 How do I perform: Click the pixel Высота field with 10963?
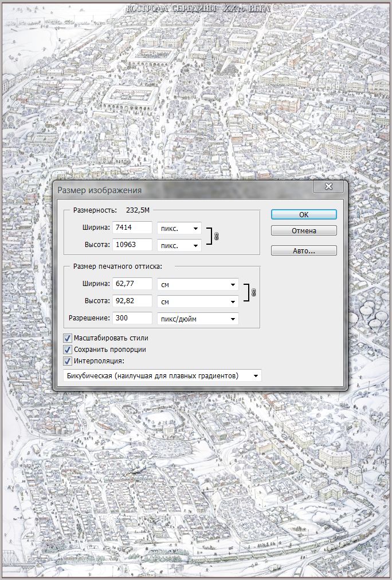point(132,245)
